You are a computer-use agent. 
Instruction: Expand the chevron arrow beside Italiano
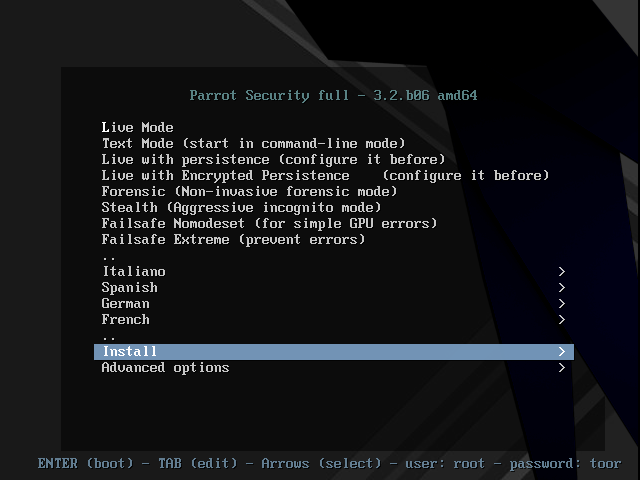(x=562, y=271)
